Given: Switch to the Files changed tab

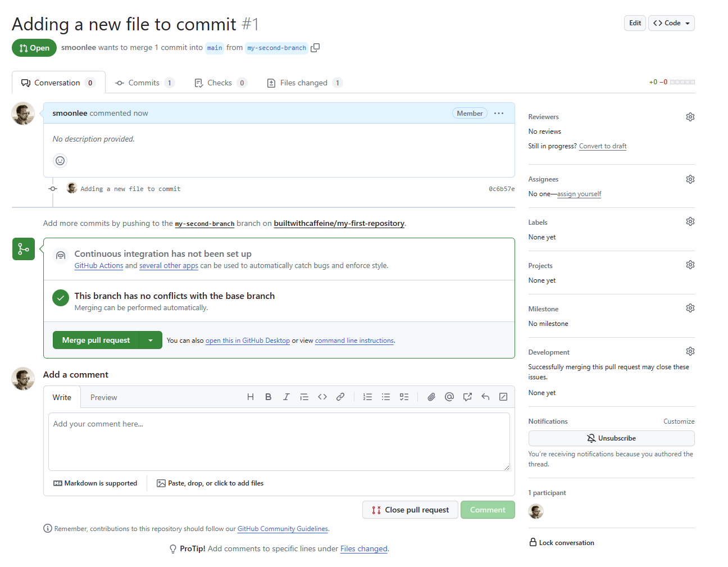Looking at the screenshot, I should click(x=304, y=83).
